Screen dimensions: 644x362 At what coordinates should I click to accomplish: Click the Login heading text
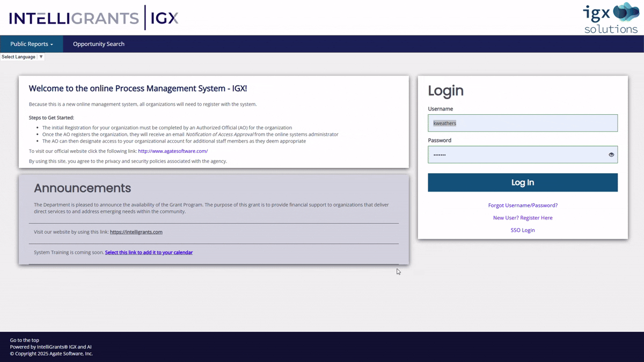click(446, 91)
